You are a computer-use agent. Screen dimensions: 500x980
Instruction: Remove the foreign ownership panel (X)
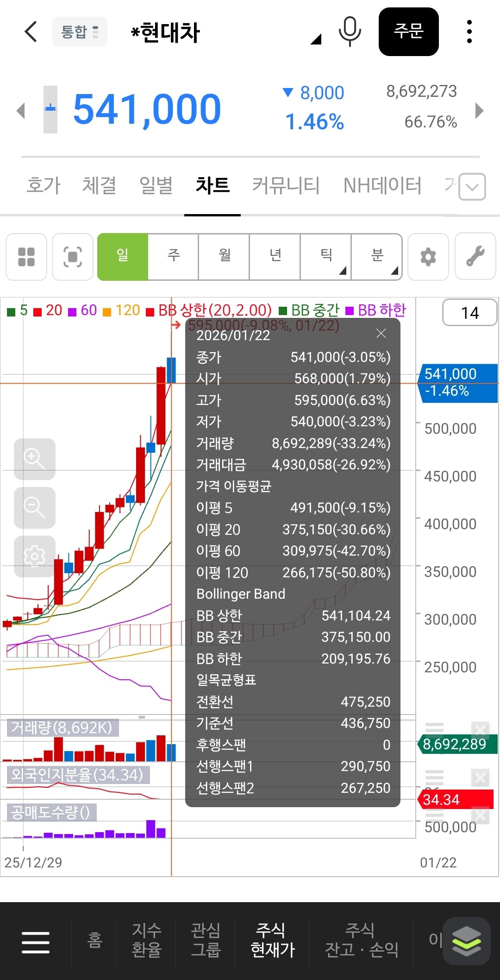(481, 778)
